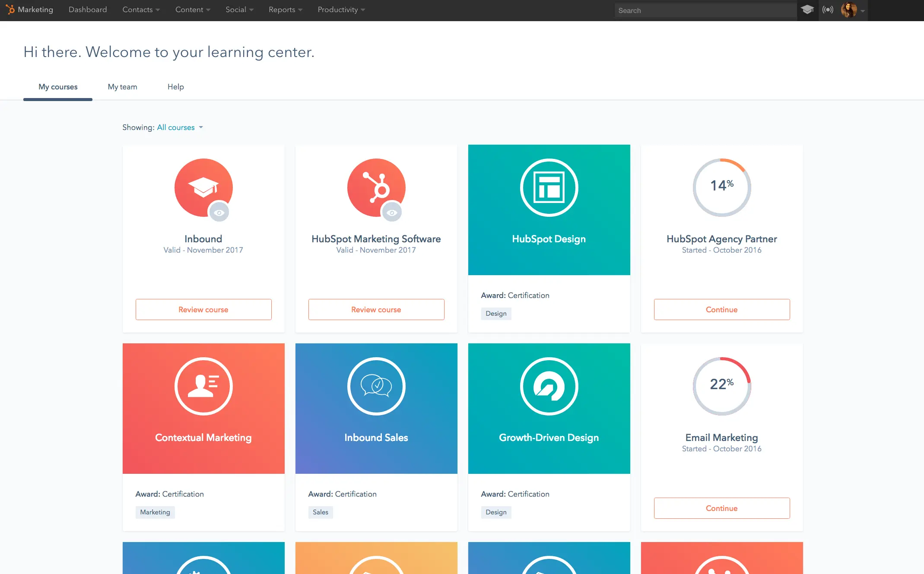The height and width of the screenshot is (574, 924).
Task: Open the learning center graduation cap icon
Action: pyautogui.click(x=807, y=10)
